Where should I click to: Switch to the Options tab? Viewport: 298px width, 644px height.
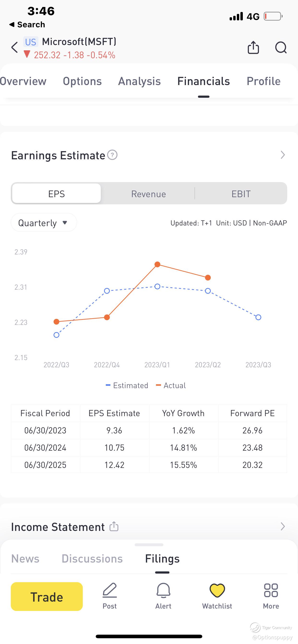pyautogui.click(x=82, y=81)
